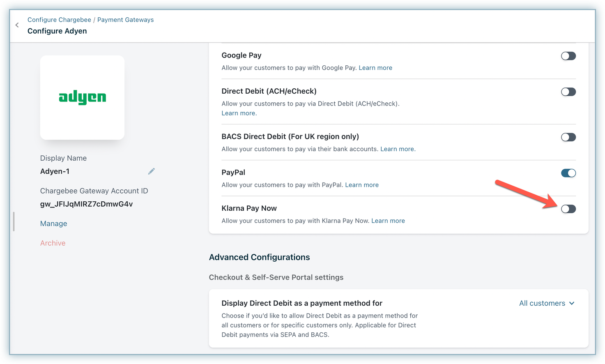The width and height of the screenshot is (605, 364).
Task: Open Payment Gateways breadcrumb link
Action: tap(125, 20)
